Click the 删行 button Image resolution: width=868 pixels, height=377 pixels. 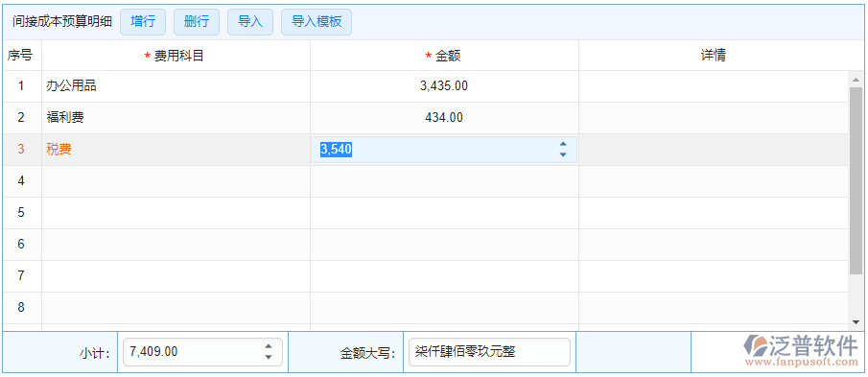pos(197,22)
